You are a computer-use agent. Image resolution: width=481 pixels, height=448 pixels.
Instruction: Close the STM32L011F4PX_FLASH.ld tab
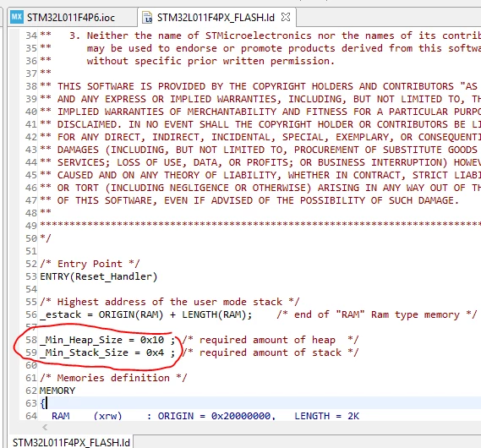[286, 17]
